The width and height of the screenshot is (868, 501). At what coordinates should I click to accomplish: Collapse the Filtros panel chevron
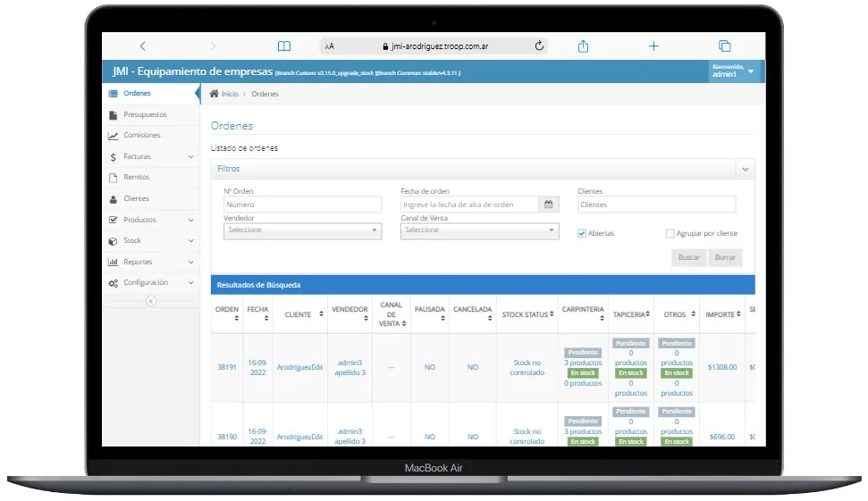pyautogui.click(x=746, y=169)
